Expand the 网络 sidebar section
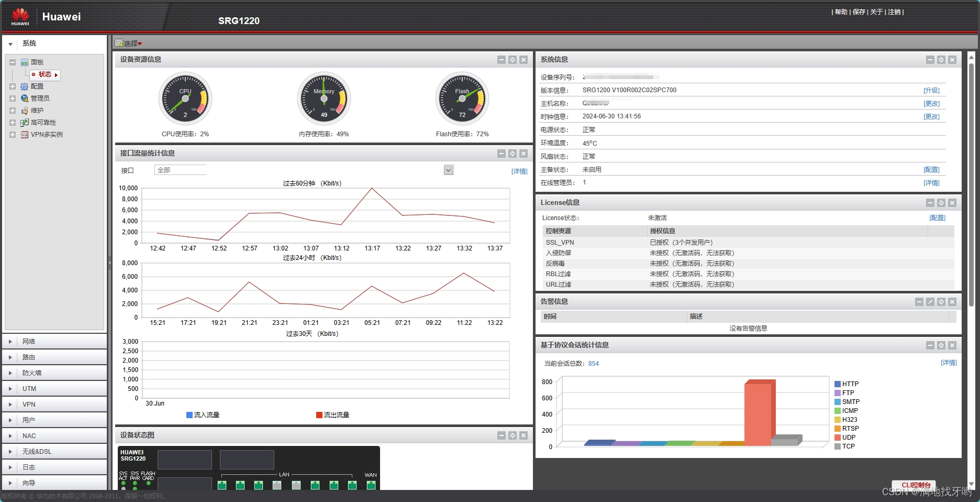The image size is (980, 502). tap(54, 342)
